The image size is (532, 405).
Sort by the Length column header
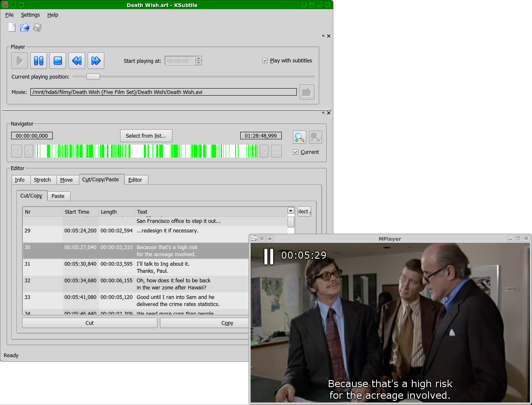pos(117,212)
